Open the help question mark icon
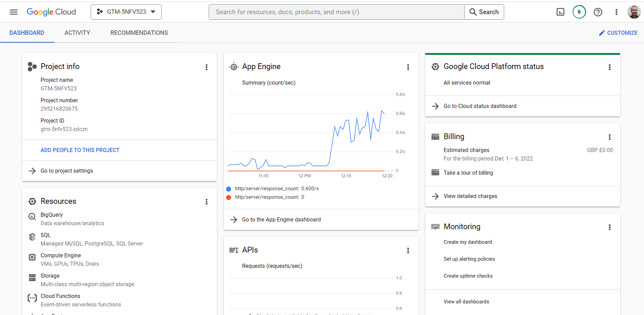The width and height of the screenshot is (644, 315). pos(598,12)
